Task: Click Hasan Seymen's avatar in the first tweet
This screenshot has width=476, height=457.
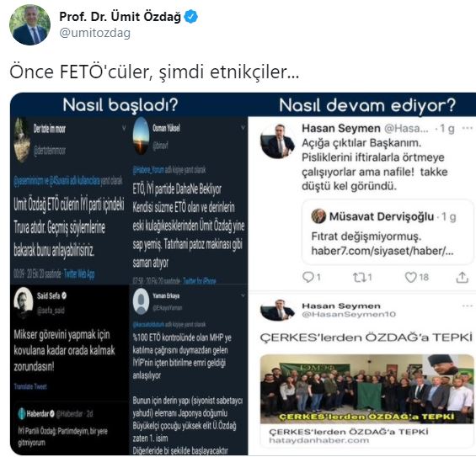Action: click(x=277, y=141)
